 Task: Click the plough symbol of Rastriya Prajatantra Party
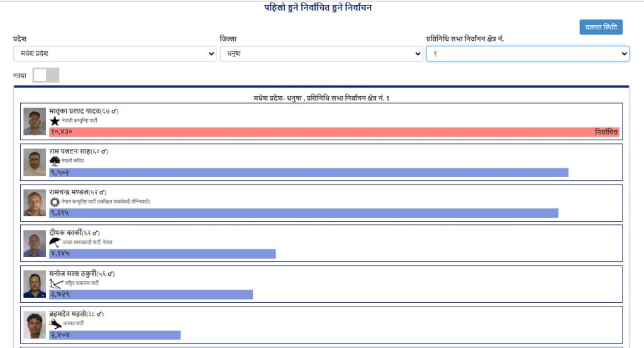pos(57,283)
